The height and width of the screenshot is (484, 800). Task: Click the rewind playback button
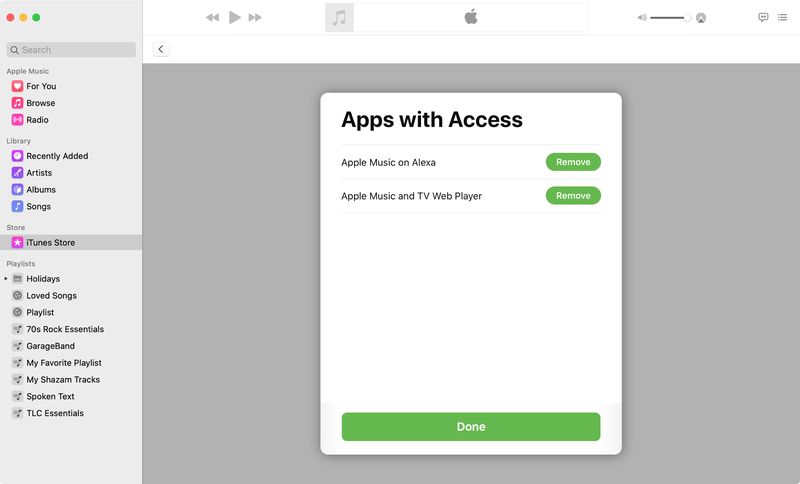click(212, 18)
